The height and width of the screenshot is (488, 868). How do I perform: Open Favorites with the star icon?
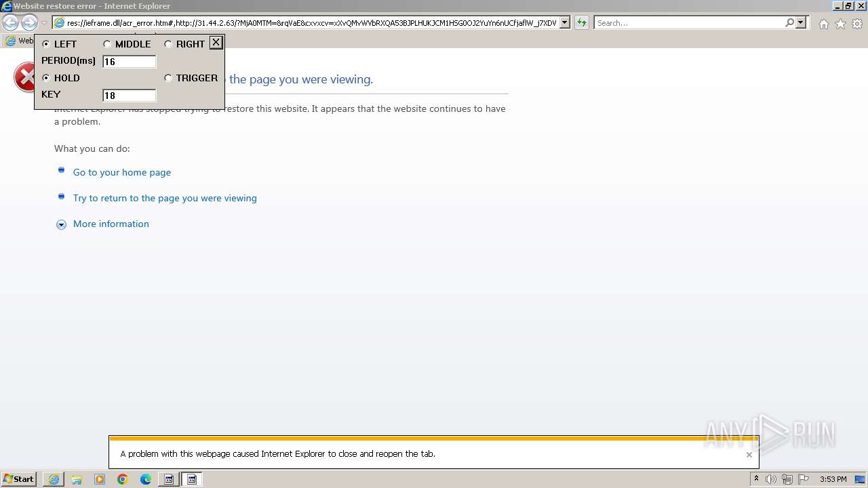[840, 24]
